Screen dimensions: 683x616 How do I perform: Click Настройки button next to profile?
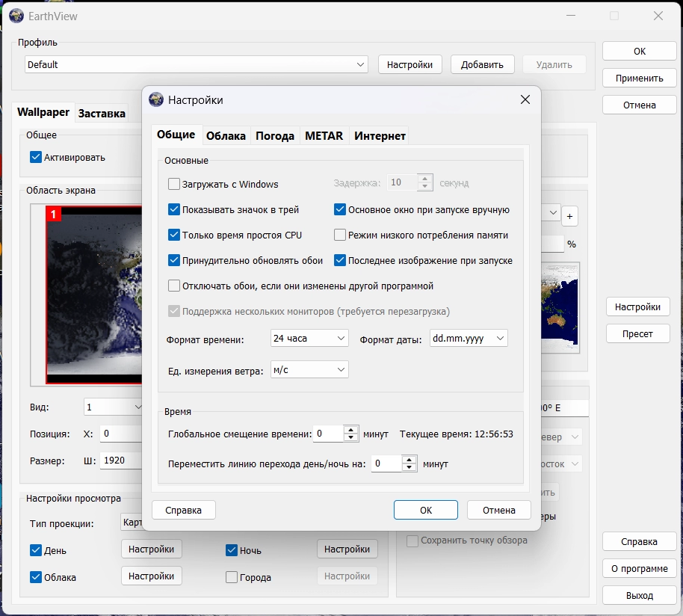click(x=410, y=64)
